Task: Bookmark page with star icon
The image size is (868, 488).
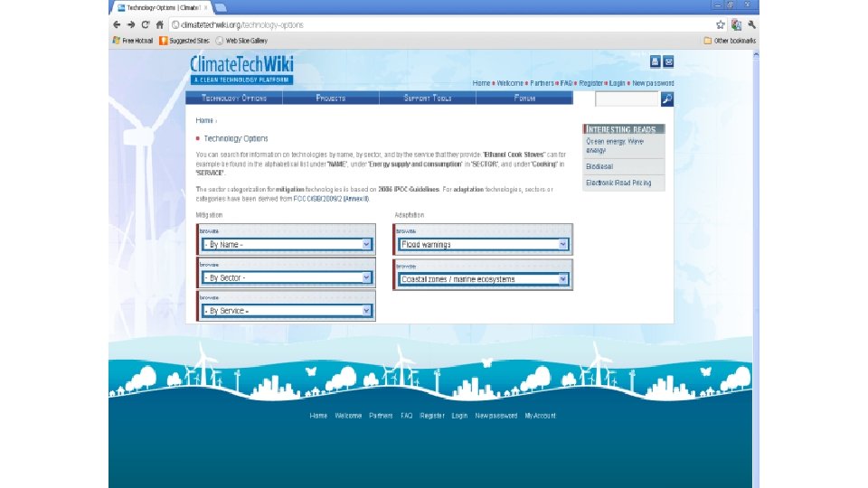Action: click(721, 24)
